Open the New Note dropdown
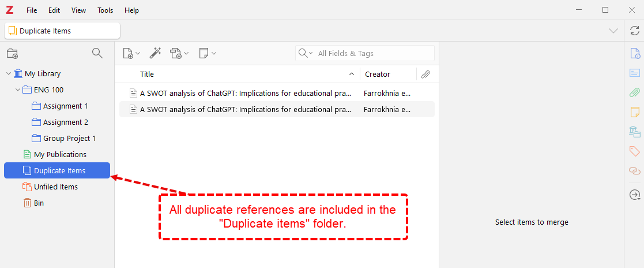 [x=207, y=53]
